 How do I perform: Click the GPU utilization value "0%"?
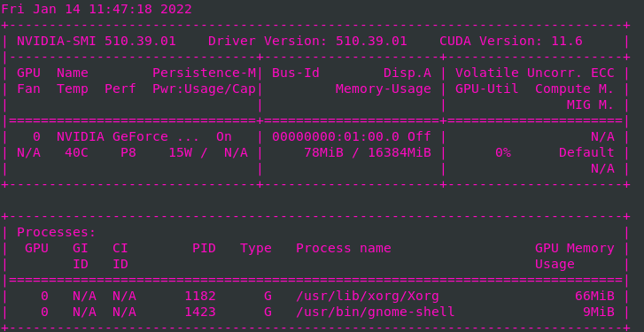click(503, 152)
